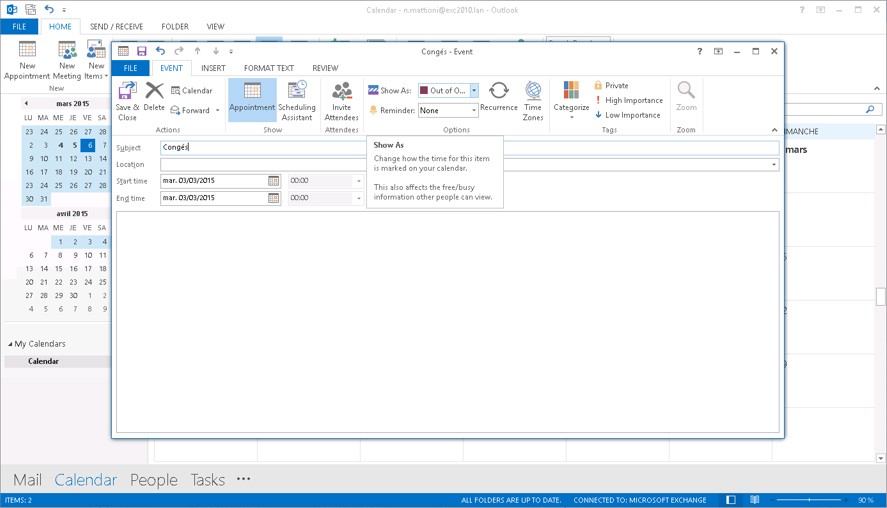
Task: Switch to the Format Text tab
Action: point(269,68)
